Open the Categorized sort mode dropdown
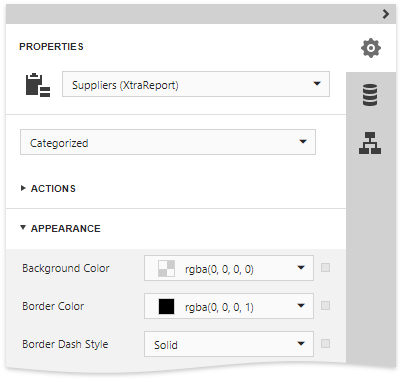Image resolution: width=402 pixels, height=381 pixels. coord(168,142)
